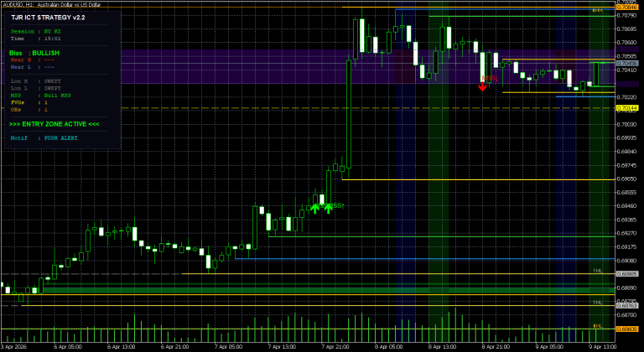The width and height of the screenshot is (644, 352).
Task: Click the Bull MSS status row
Action: (36, 95)
